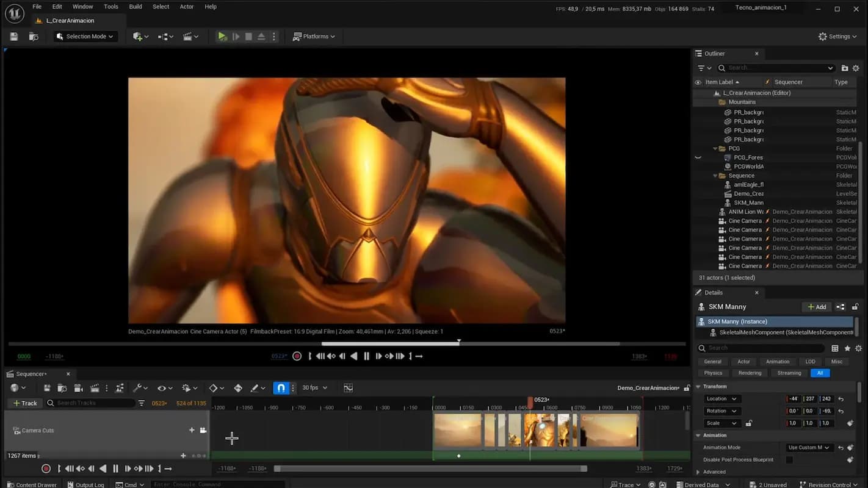Toggle the sequence lock beside Demo_CrearAnimacion breadcrumb
Image resolution: width=868 pixels, height=488 pixels.
(x=687, y=388)
